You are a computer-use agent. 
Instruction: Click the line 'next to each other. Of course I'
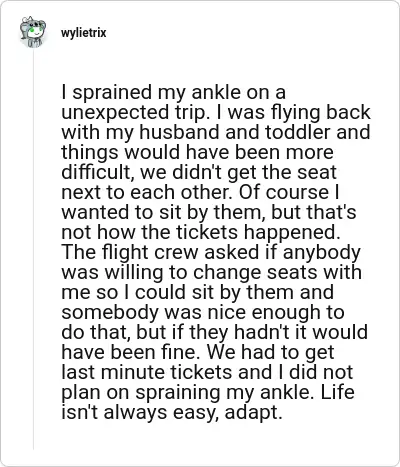(200, 192)
